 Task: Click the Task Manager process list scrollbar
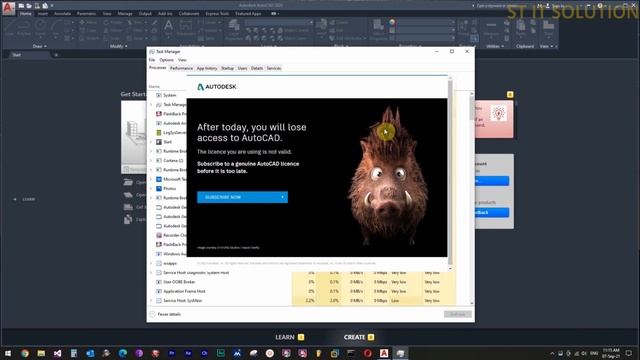[x=472, y=198]
